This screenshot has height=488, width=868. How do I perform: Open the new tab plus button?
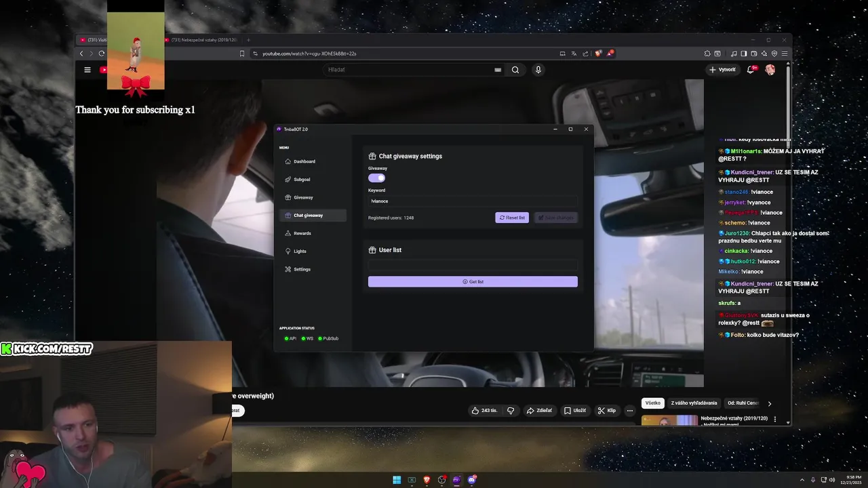click(x=248, y=40)
